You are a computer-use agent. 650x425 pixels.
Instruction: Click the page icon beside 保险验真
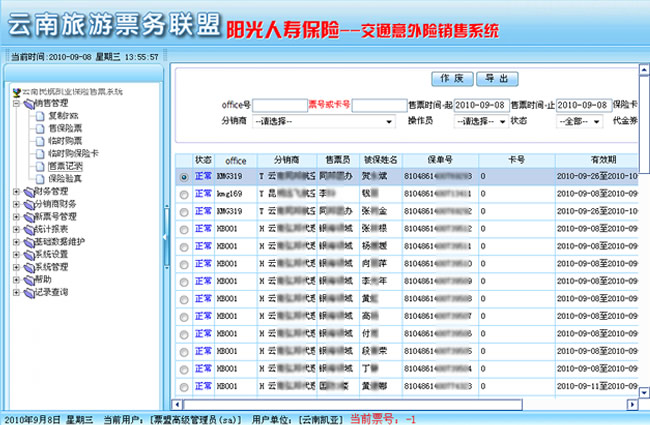pyautogui.click(x=40, y=179)
